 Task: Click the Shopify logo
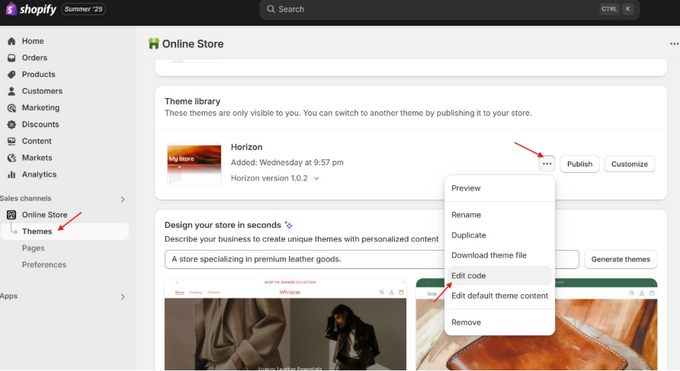click(x=30, y=9)
